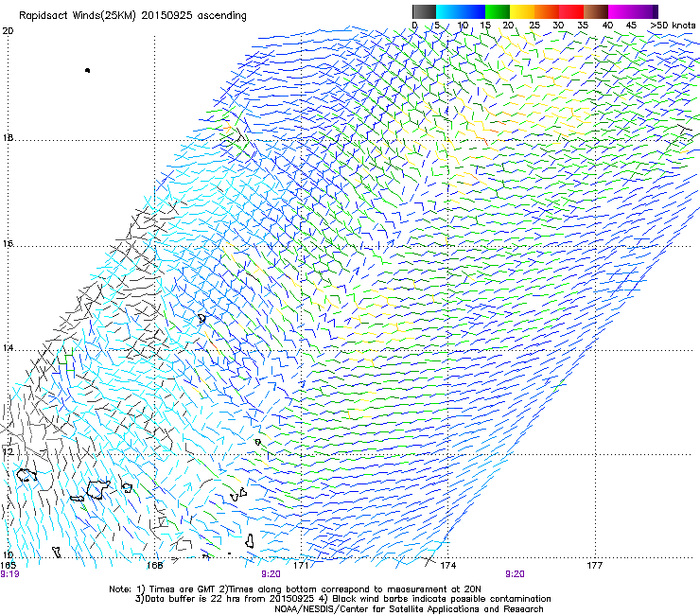Click the purple '9:13' time label
This screenshot has width=700, height=615.
(9, 574)
